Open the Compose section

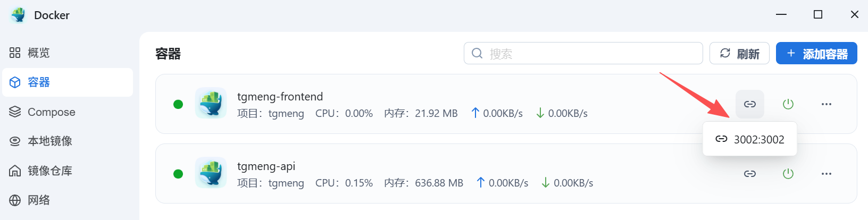point(68,112)
